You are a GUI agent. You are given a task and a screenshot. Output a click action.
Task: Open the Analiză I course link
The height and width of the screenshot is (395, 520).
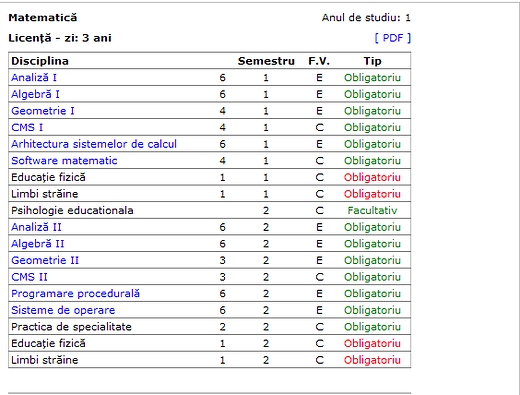click(34, 78)
